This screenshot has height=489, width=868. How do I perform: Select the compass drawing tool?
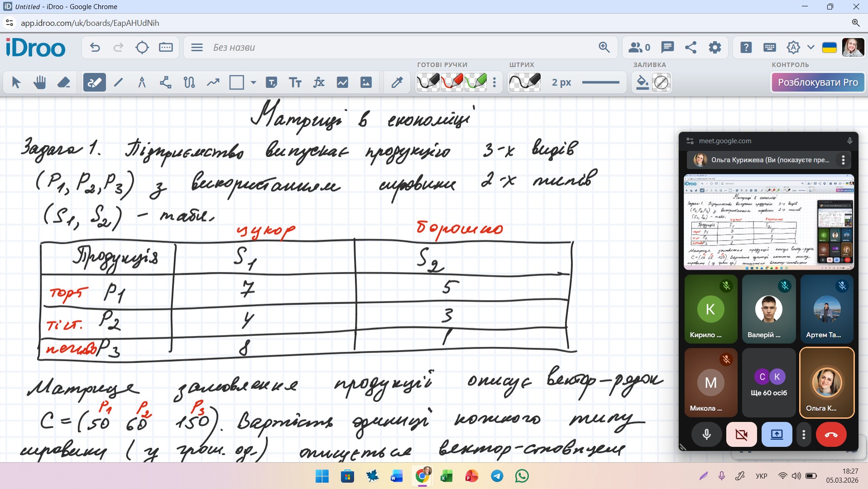[x=142, y=82]
